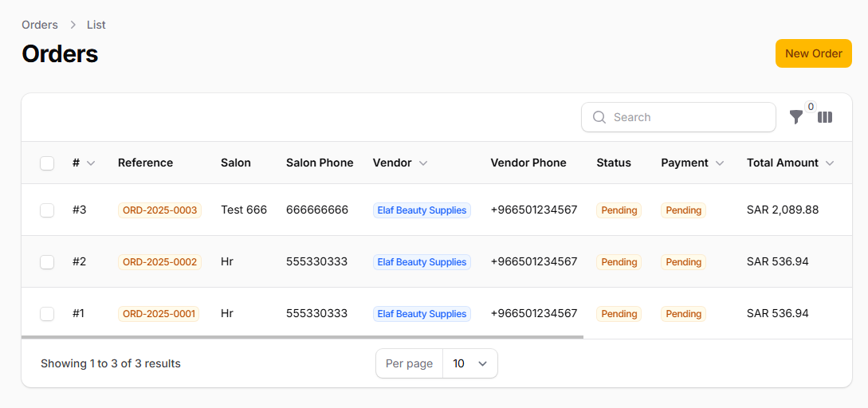Select order #1 row checkbox
868x408 pixels.
point(47,314)
